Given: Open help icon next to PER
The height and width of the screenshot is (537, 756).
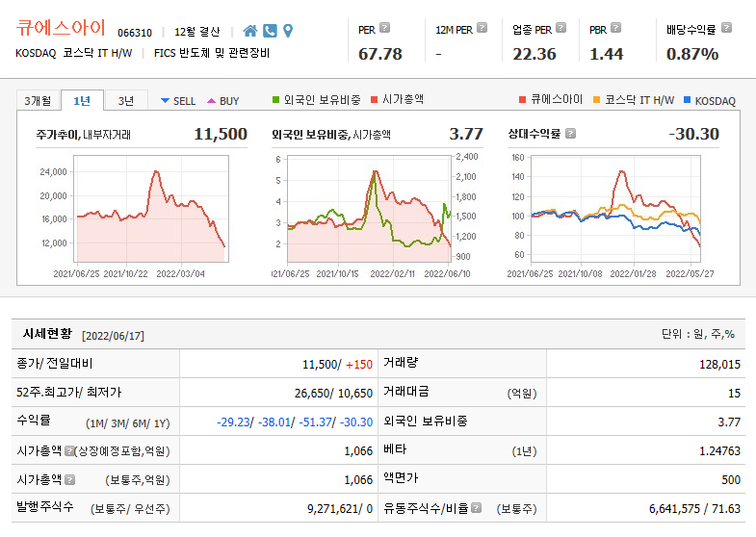Looking at the screenshot, I should pos(384,28).
